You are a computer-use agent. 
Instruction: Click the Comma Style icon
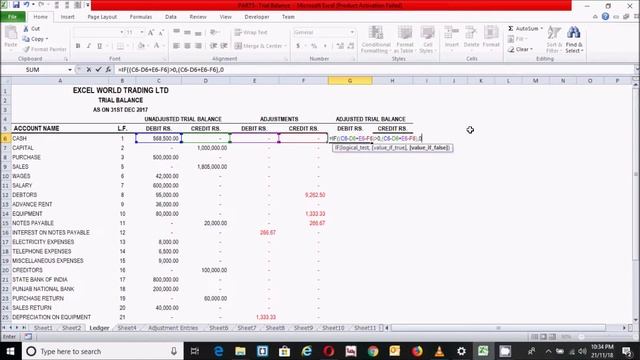(x=325, y=46)
